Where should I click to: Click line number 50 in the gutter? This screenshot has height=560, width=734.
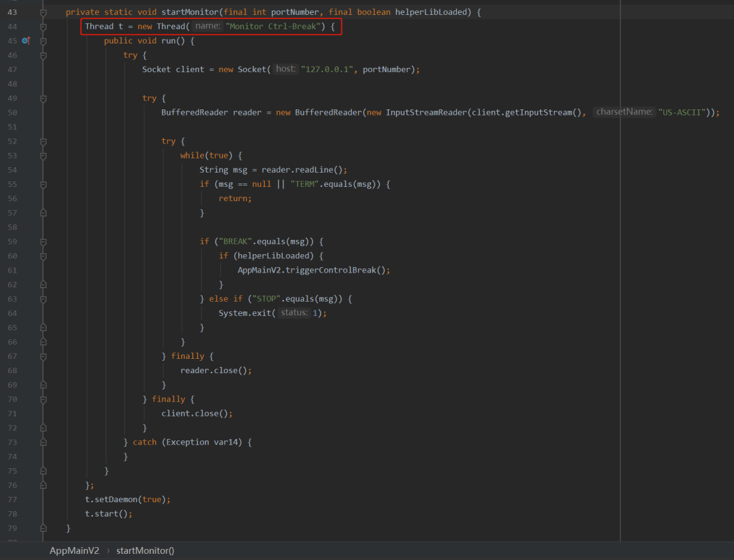click(x=12, y=112)
